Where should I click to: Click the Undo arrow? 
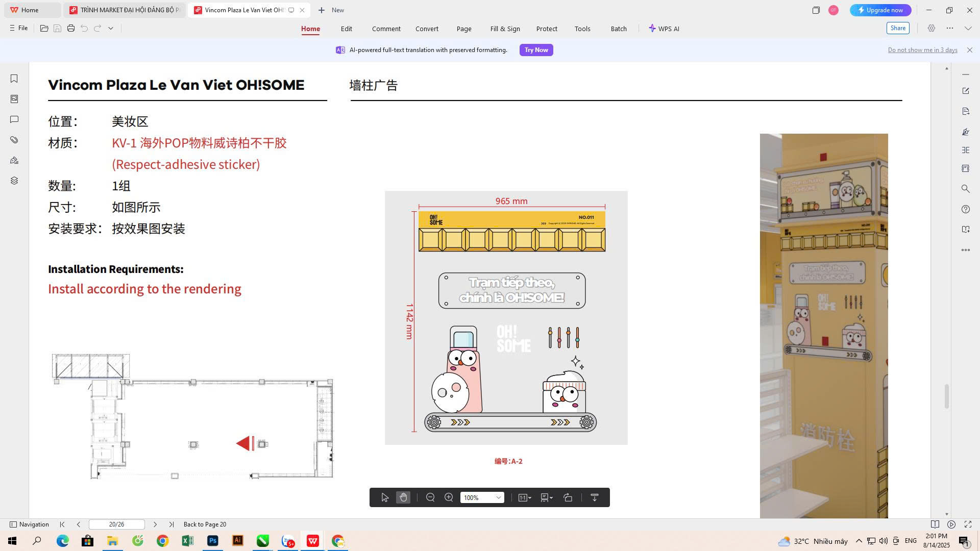84,29
